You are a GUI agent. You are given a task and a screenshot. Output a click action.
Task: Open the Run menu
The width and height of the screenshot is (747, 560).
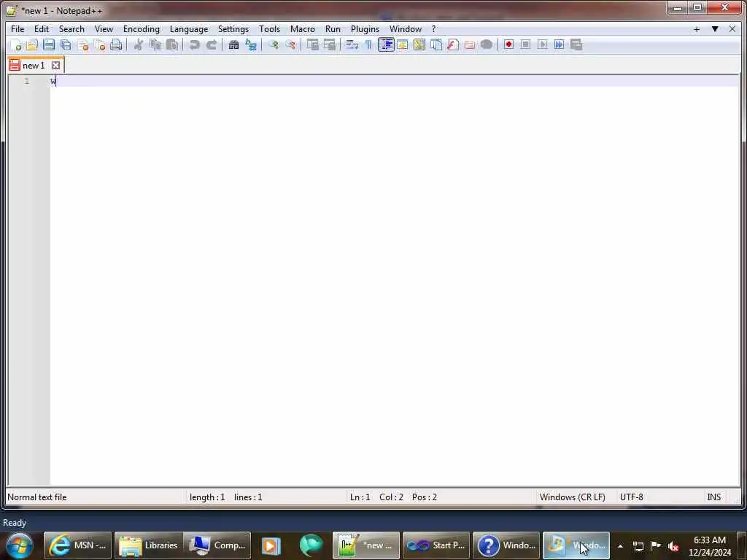tap(333, 29)
